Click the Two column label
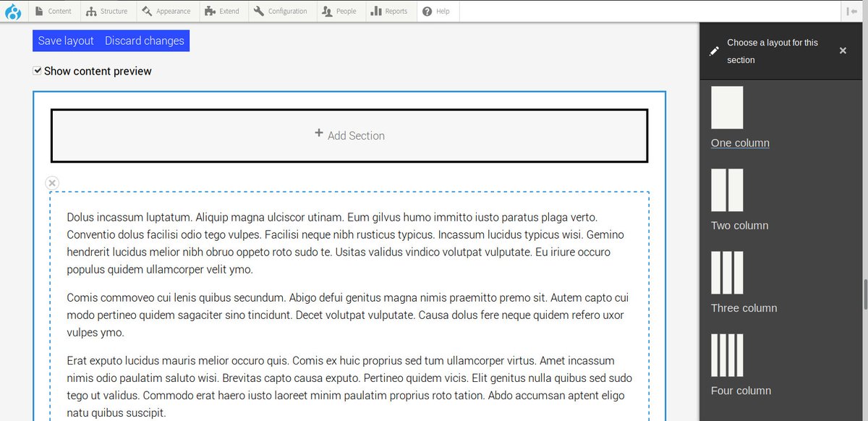Image resolution: width=868 pixels, height=421 pixels. tap(739, 225)
